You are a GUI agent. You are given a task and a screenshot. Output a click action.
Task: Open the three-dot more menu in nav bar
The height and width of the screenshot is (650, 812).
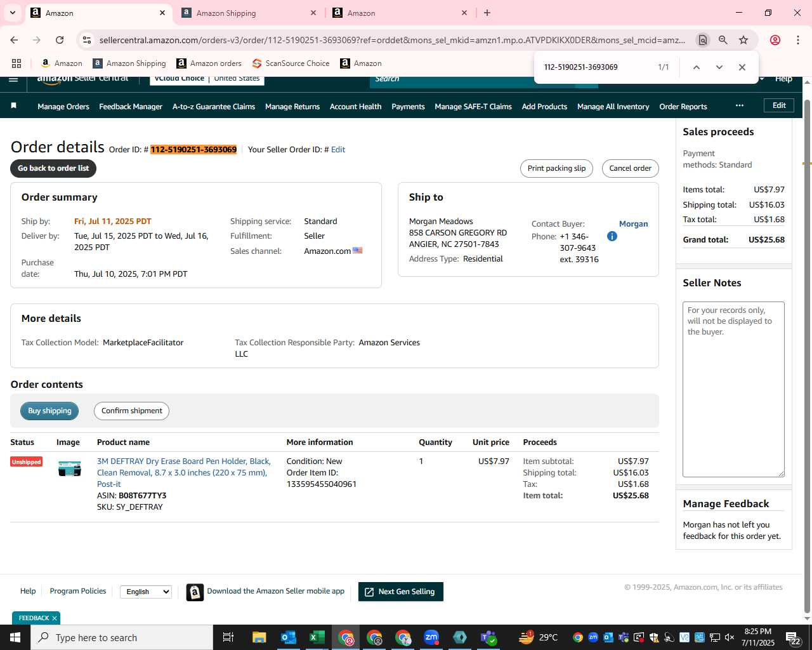739,105
